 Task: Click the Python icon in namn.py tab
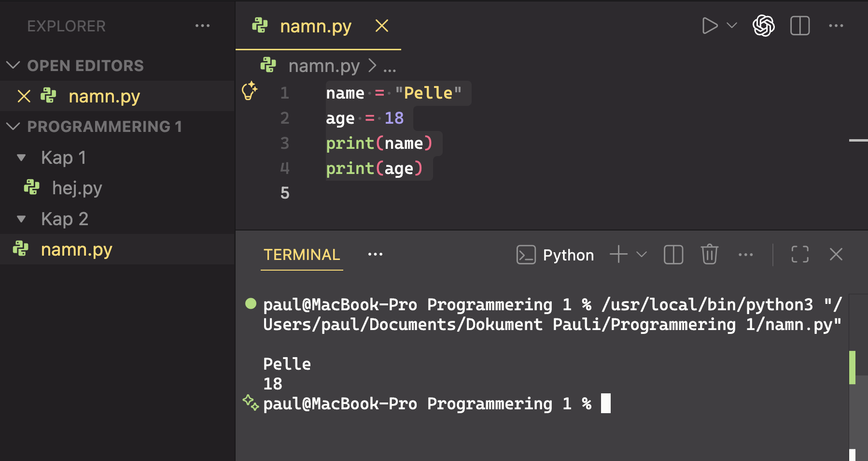pos(260,25)
